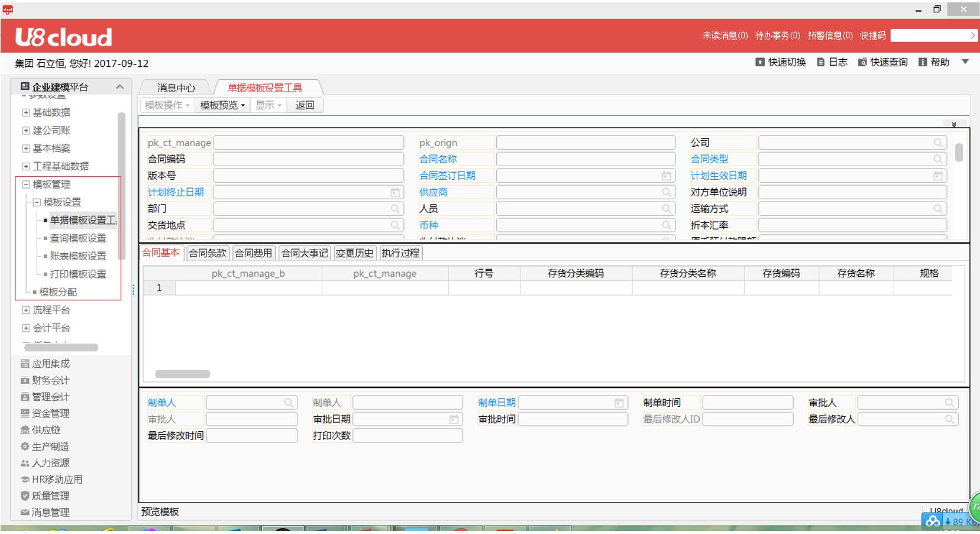Open the 供应链 module
Image resolution: width=980 pixels, height=534 pixels.
[41, 430]
